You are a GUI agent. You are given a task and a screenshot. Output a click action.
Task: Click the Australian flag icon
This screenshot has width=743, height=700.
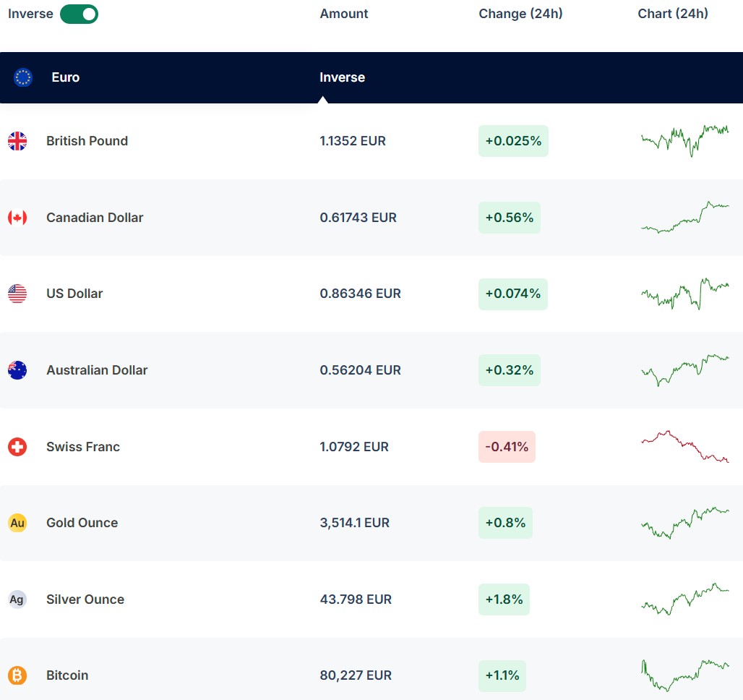(17, 370)
